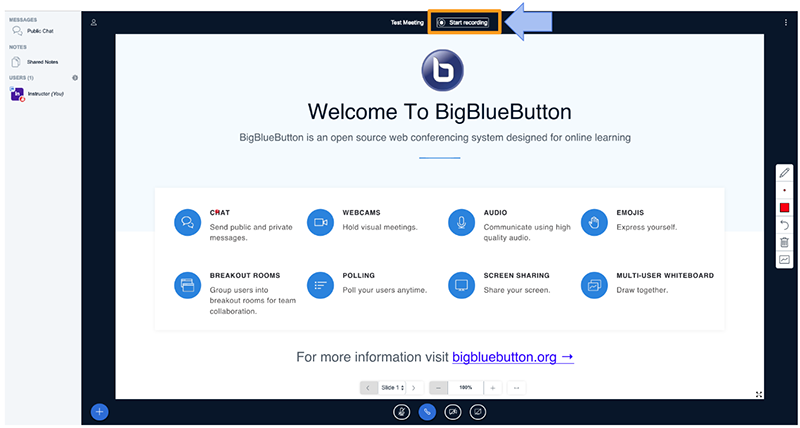
Task: Click the Test Meeting title
Action: tap(407, 22)
